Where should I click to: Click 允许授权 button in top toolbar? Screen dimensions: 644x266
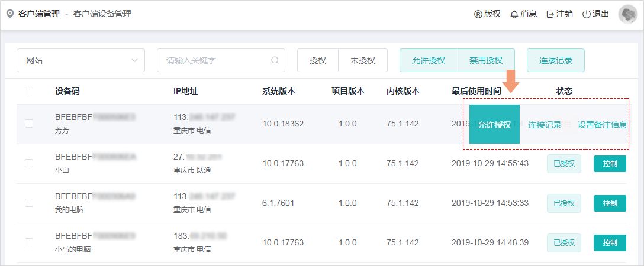coord(429,60)
